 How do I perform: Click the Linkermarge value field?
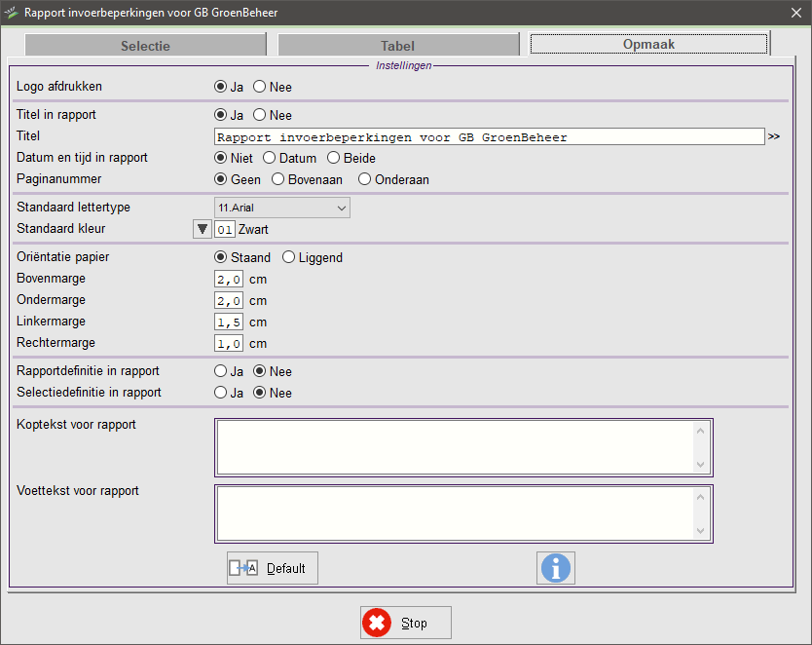tap(229, 322)
